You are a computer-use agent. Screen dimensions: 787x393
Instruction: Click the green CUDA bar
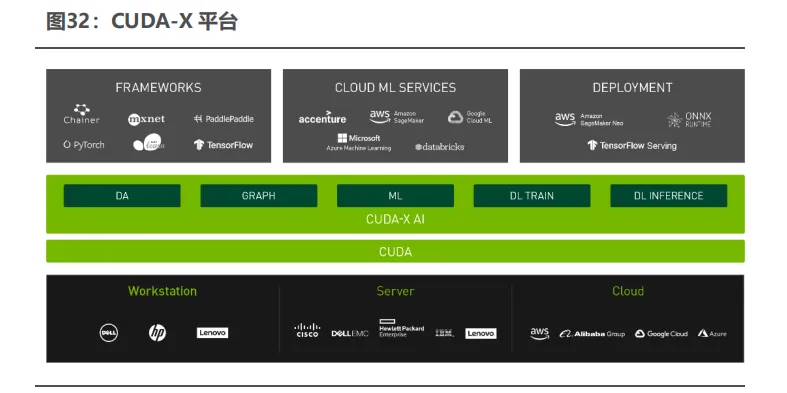click(x=396, y=251)
